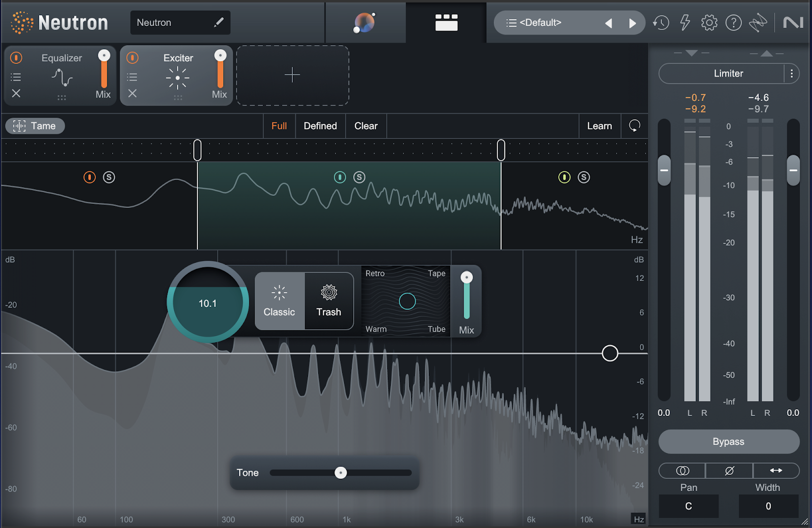The image size is (812, 528).
Task: Click the XY pad teal circle node
Action: point(407,301)
